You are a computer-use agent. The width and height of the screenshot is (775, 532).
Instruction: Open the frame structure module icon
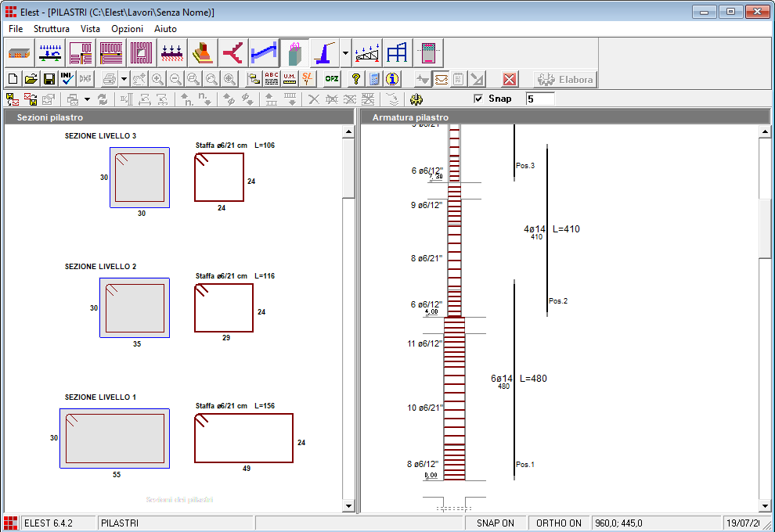pos(397,53)
